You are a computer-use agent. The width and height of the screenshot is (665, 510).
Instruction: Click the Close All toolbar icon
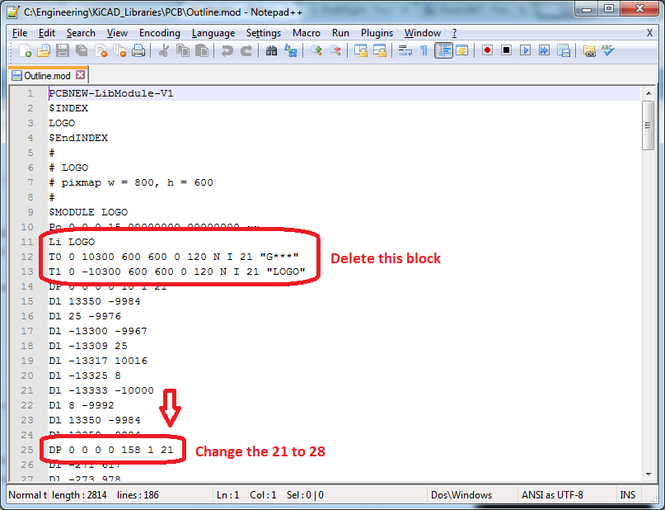(x=120, y=51)
